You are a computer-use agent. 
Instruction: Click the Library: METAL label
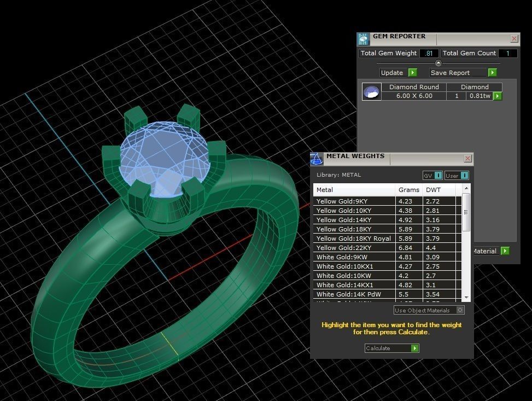[x=338, y=175]
